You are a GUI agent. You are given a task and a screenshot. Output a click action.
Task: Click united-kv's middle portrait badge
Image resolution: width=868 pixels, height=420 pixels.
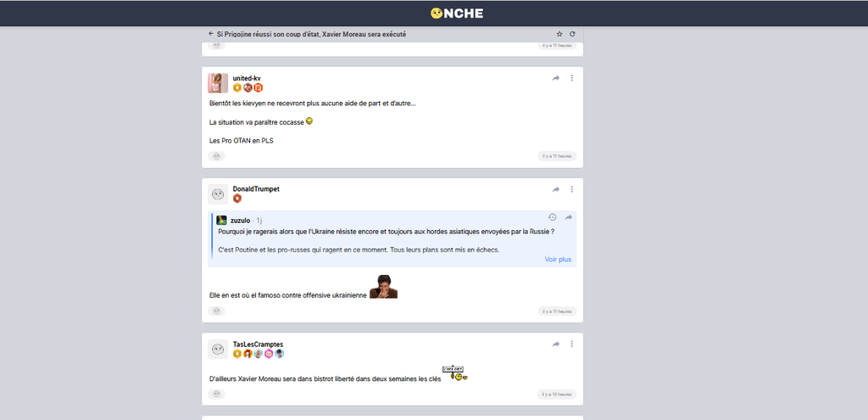[x=248, y=87]
